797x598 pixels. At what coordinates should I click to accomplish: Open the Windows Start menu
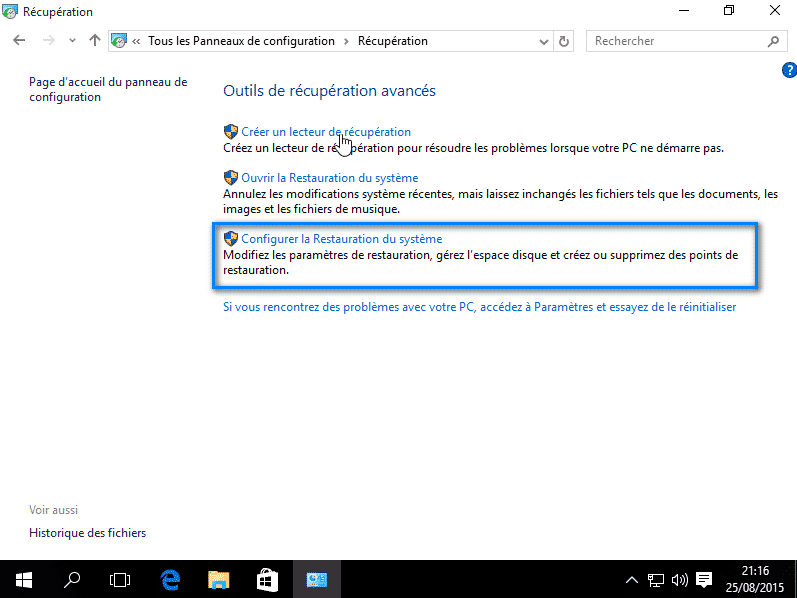point(24,578)
